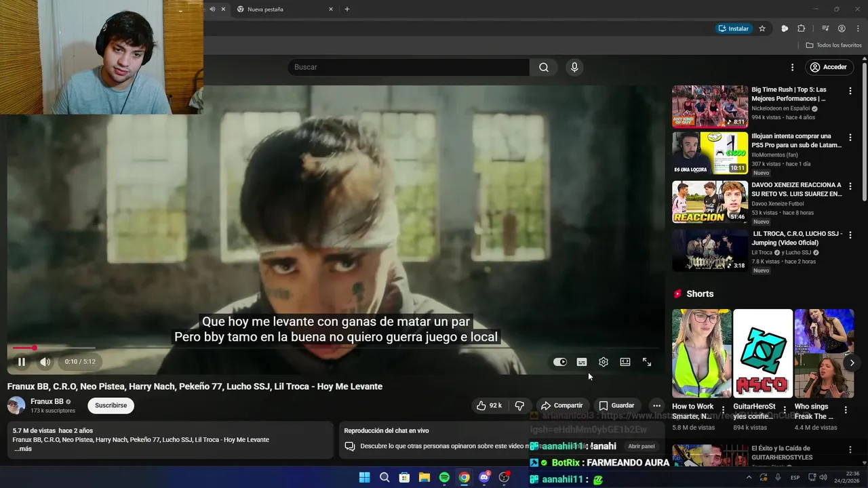
Task: Open options for Who sings Freak short
Action: (846, 409)
